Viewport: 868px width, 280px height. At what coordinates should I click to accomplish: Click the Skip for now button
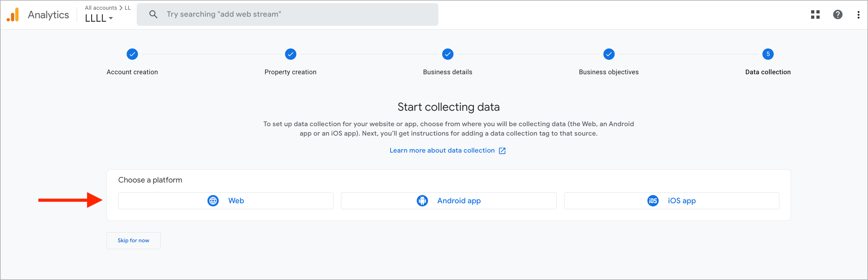[134, 241]
